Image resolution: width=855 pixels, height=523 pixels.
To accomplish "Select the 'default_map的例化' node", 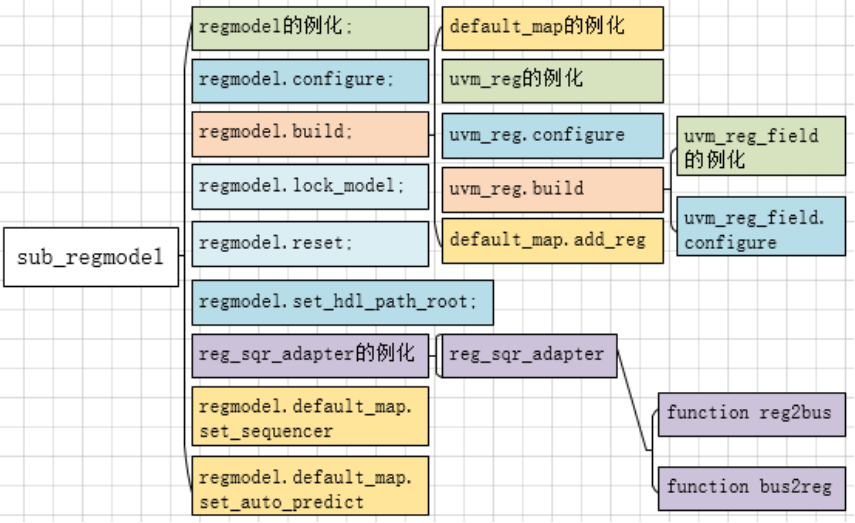I will point(553,28).
